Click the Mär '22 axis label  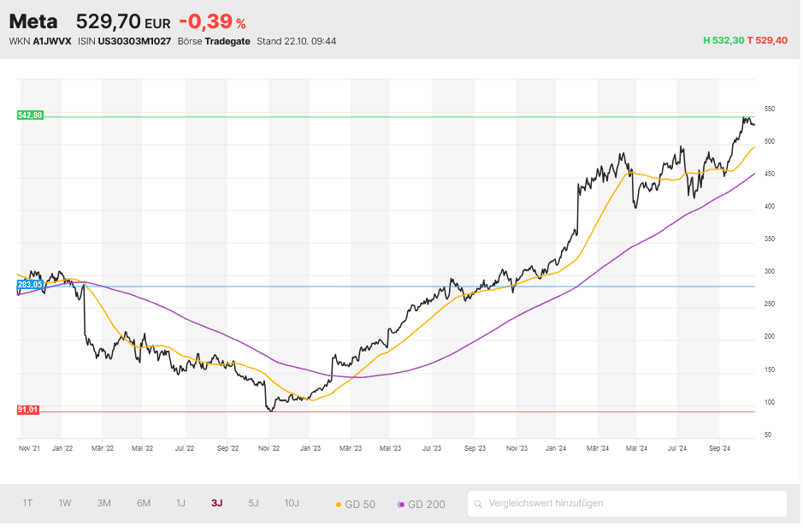pyautogui.click(x=103, y=448)
